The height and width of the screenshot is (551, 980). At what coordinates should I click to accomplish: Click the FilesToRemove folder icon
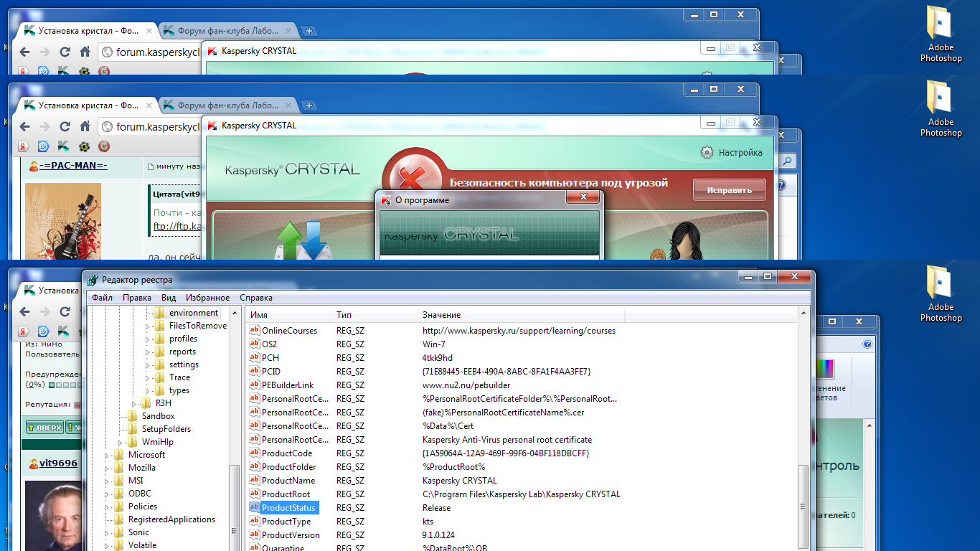click(160, 326)
